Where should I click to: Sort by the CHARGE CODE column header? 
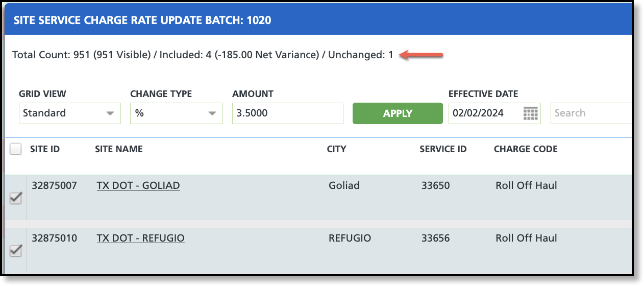click(526, 149)
